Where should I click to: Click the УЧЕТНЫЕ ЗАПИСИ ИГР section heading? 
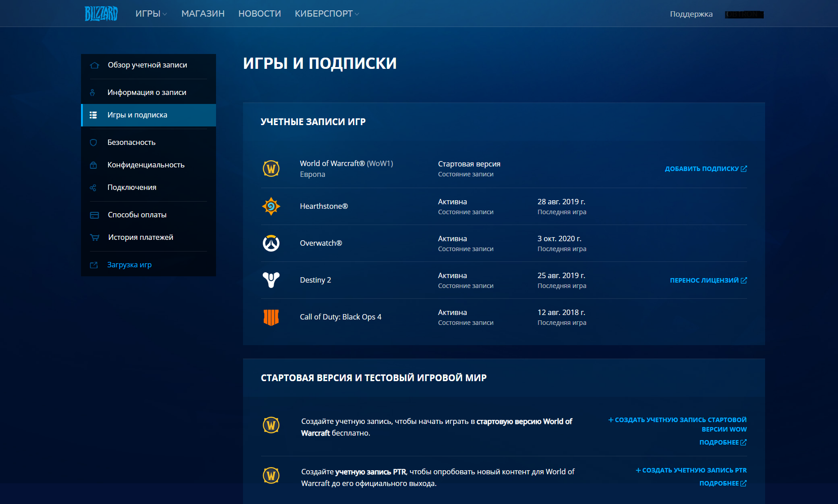coord(313,122)
